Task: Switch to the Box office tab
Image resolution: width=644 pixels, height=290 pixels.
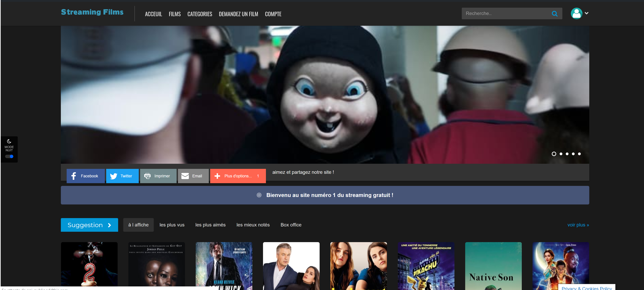Action: pos(291,225)
